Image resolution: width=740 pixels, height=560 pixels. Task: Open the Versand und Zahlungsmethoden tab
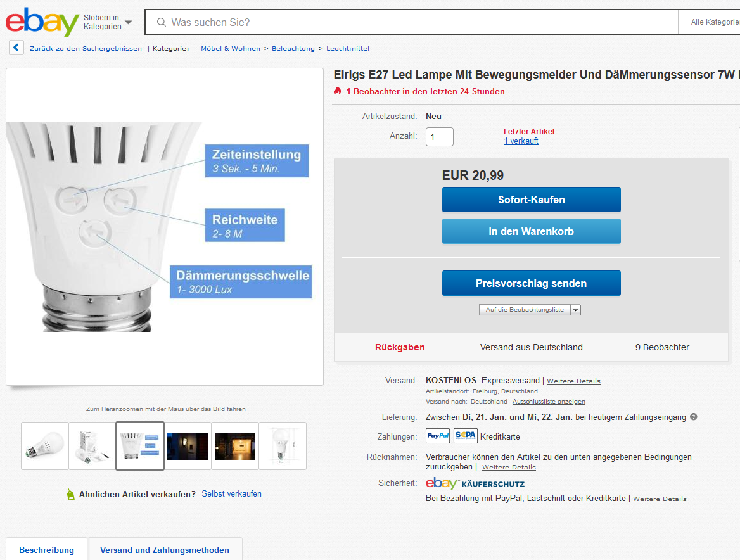pyautogui.click(x=165, y=550)
